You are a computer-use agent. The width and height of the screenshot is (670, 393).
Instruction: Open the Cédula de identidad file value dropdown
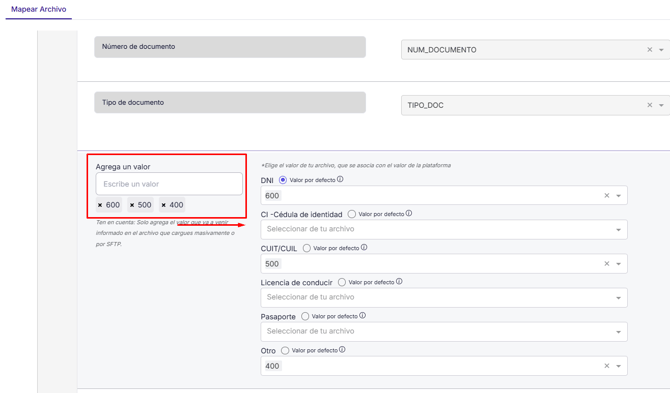click(x=444, y=229)
